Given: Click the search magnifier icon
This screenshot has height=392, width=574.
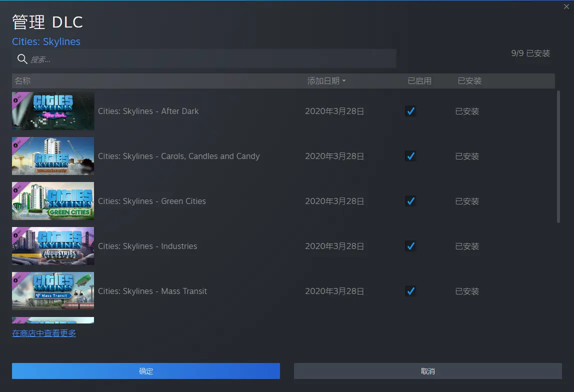Looking at the screenshot, I should click(x=22, y=59).
